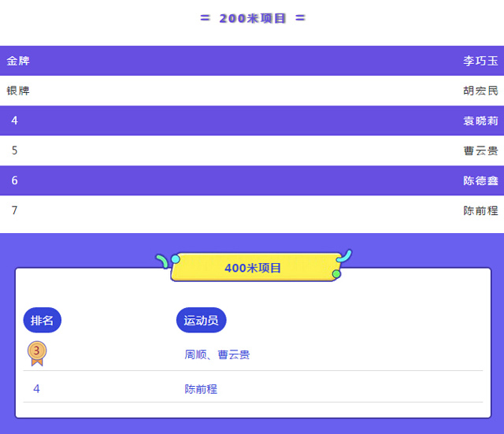The image size is (504, 434).
Task: Click athlete name 陈德鑫 in rank 6 row
Action: point(480,180)
